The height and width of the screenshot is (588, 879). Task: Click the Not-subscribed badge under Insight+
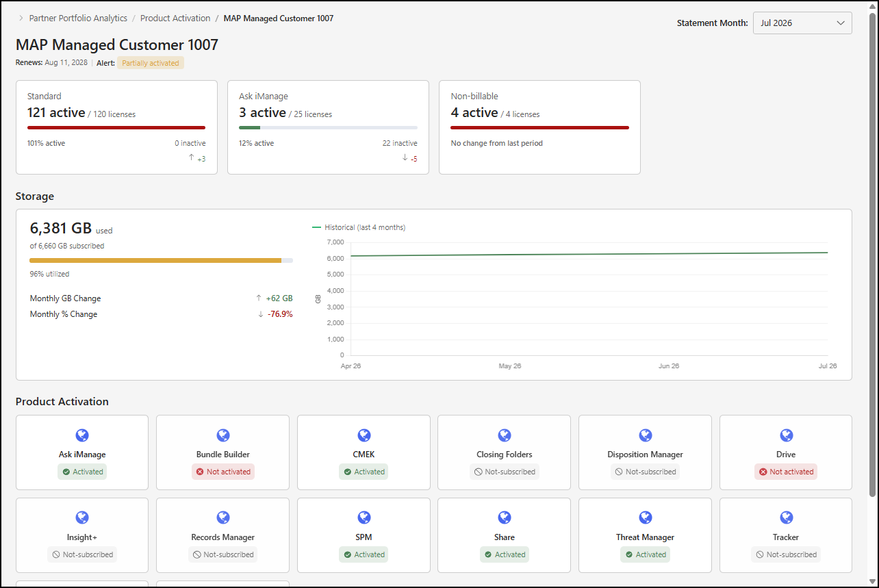point(82,554)
